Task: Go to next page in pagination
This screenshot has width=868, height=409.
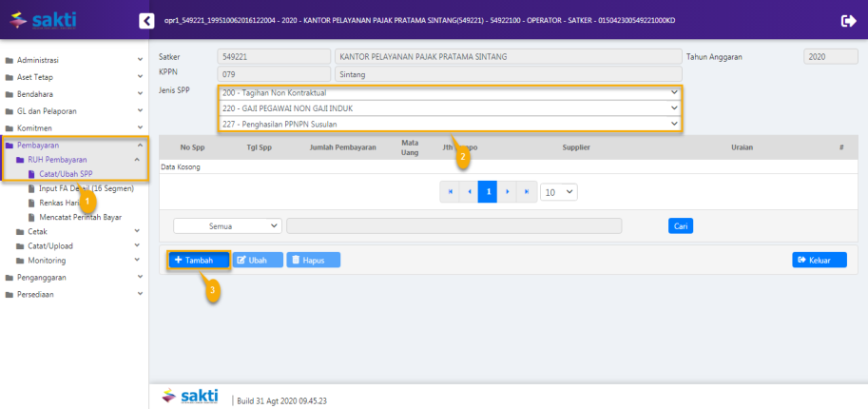Action: pos(507,191)
